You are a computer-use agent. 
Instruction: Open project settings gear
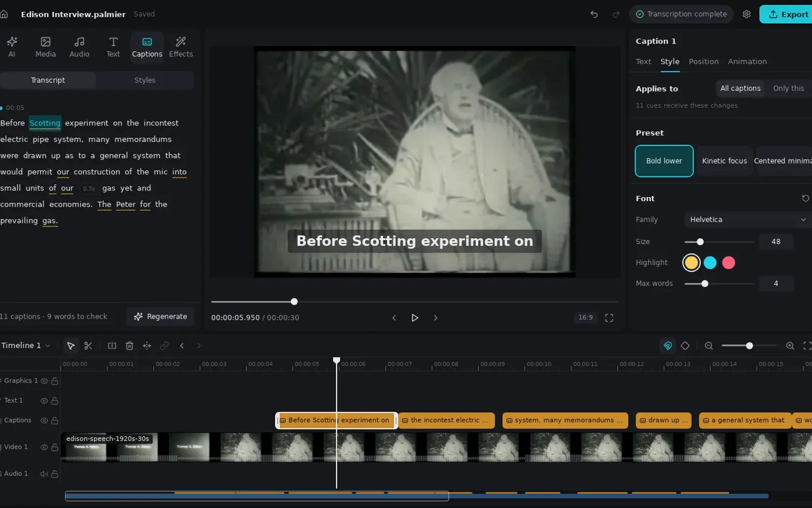[747, 14]
